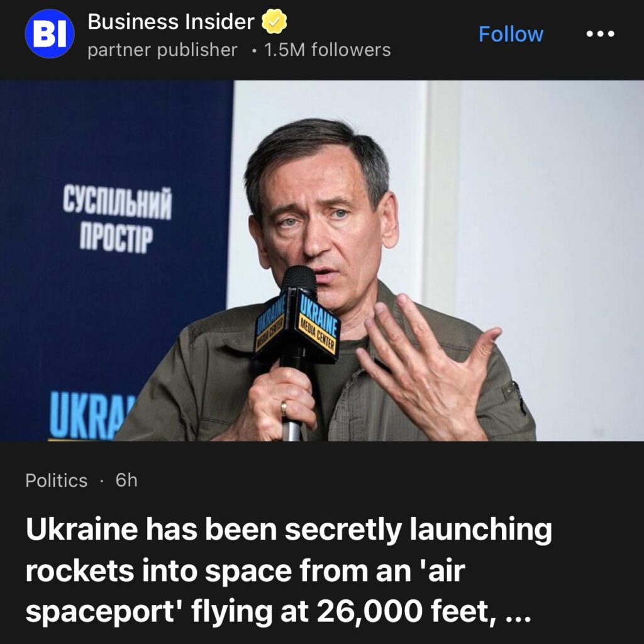Open the Business Insider publisher name
The height and width of the screenshot is (644, 644).
(171, 22)
